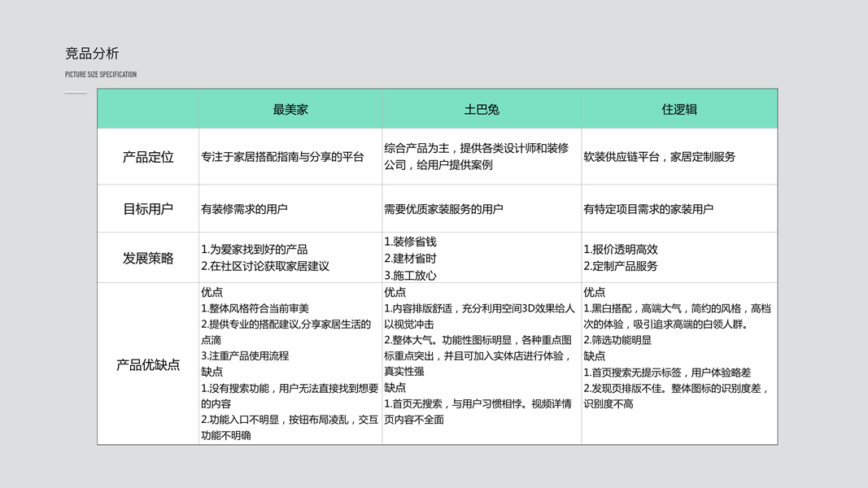Click 优点 heading in 住逻辑 column

595,292
